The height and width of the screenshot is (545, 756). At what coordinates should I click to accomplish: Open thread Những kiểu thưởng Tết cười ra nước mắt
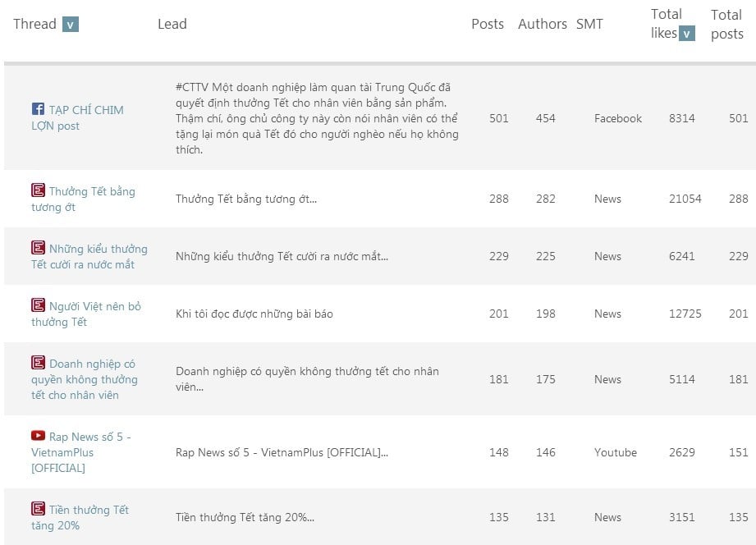coord(89,256)
